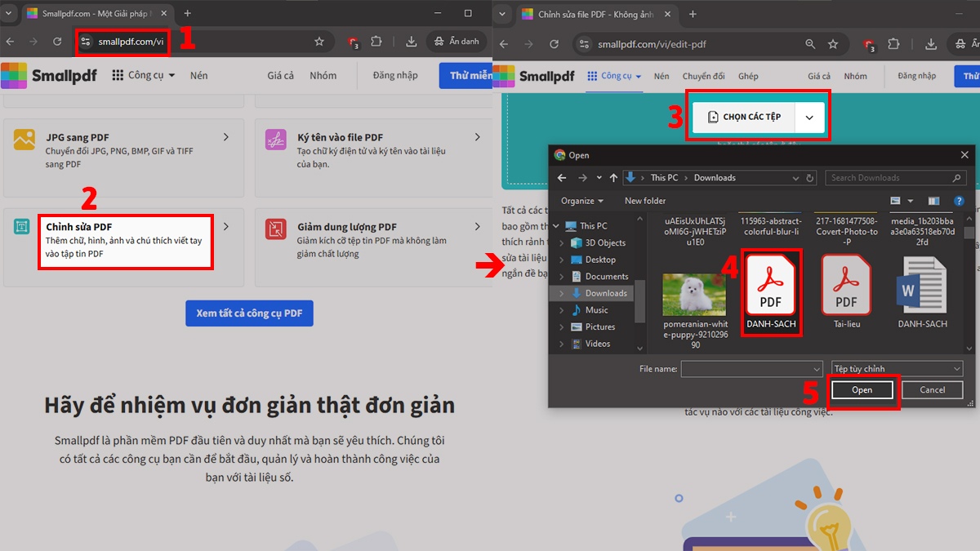Select Ghép in the right window navigation
This screenshot has height=551, width=980.
click(748, 76)
